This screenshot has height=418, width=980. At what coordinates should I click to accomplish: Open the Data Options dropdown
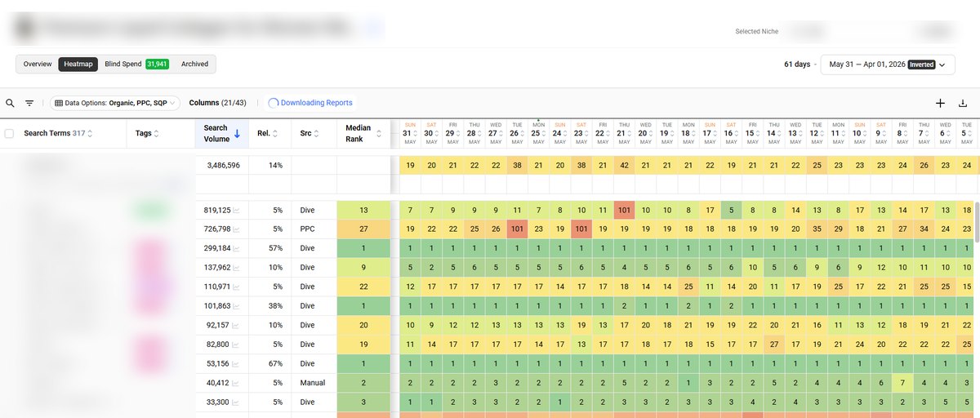click(115, 103)
